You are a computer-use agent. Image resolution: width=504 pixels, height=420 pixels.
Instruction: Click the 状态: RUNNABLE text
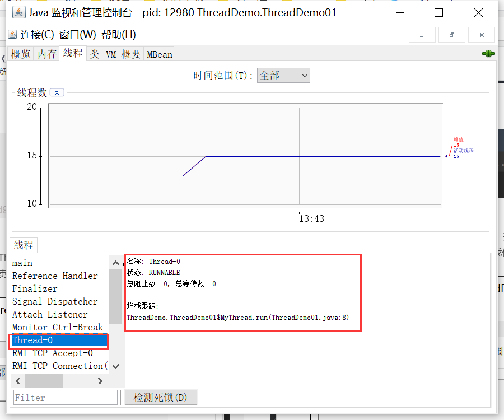[x=153, y=273]
